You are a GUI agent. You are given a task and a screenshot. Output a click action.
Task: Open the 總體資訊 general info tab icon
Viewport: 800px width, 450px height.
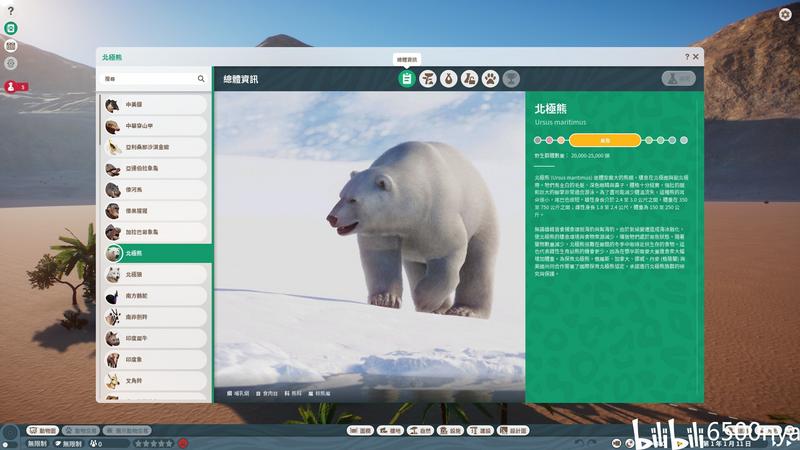click(x=407, y=79)
